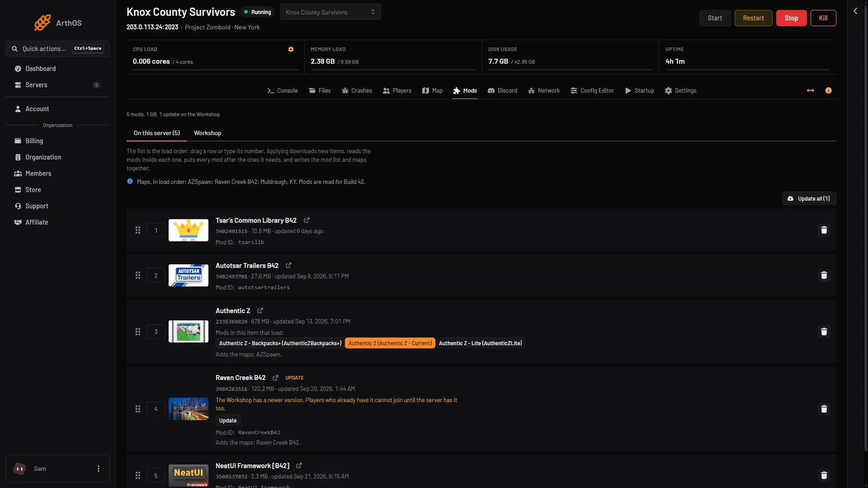868x488 pixels.
Task: Open the Map tab
Action: pyautogui.click(x=432, y=91)
